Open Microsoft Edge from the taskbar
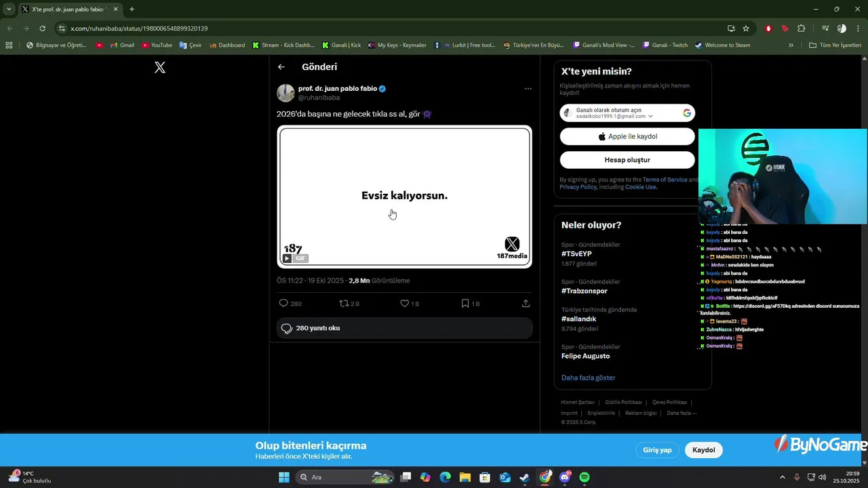The width and height of the screenshot is (868, 488). pyautogui.click(x=445, y=477)
